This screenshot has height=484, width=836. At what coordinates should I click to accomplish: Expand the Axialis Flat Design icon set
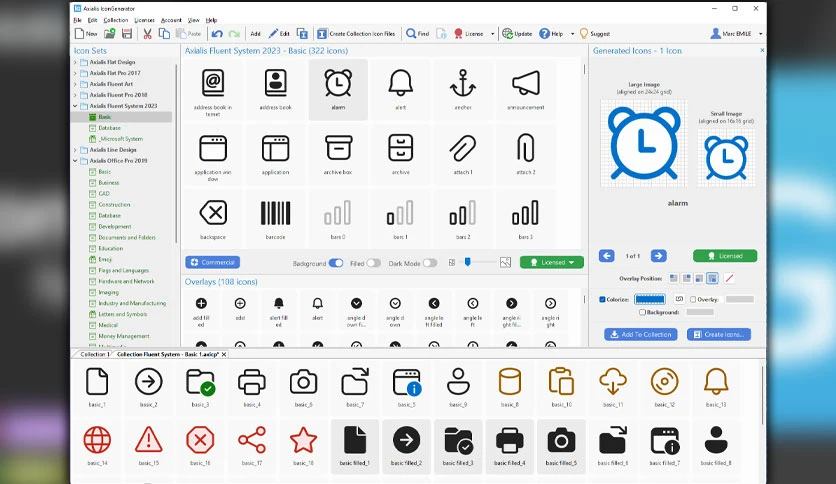(75, 62)
